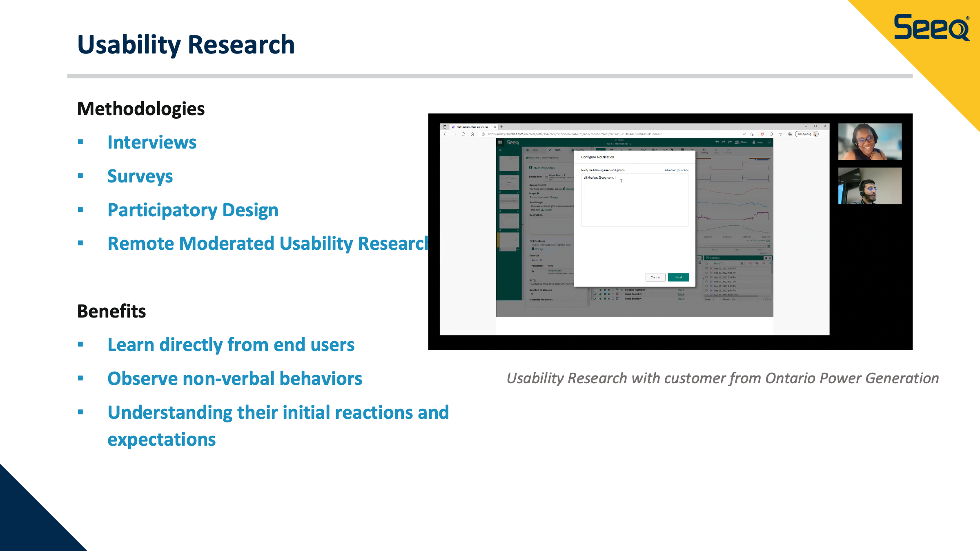
Task: Expand the worksheet 1 thumbnail dropdown chevron
Action: (518, 173)
